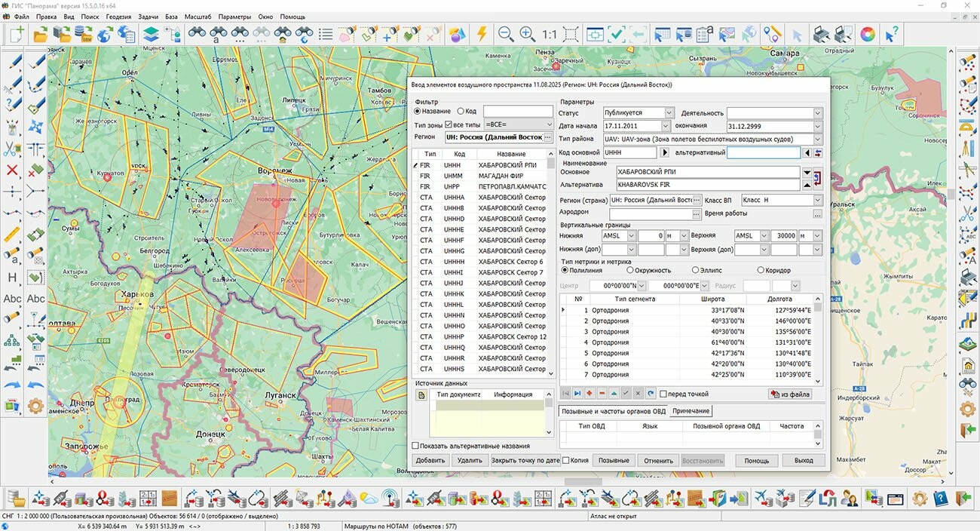Select the 'Окружность' metric type radio button
The height and width of the screenshot is (531, 980).
[629, 270]
